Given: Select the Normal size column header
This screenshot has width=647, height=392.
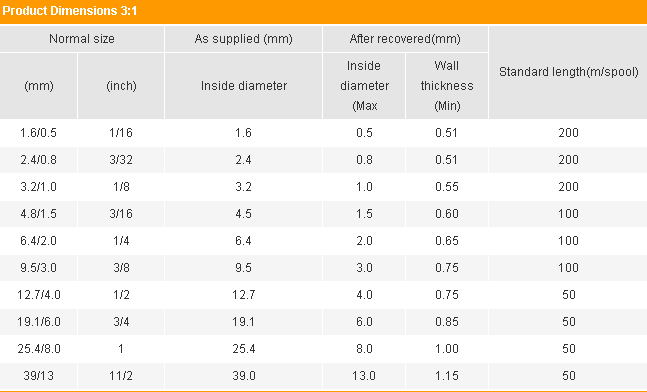Looking at the screenshot, I should pos(82,39).
